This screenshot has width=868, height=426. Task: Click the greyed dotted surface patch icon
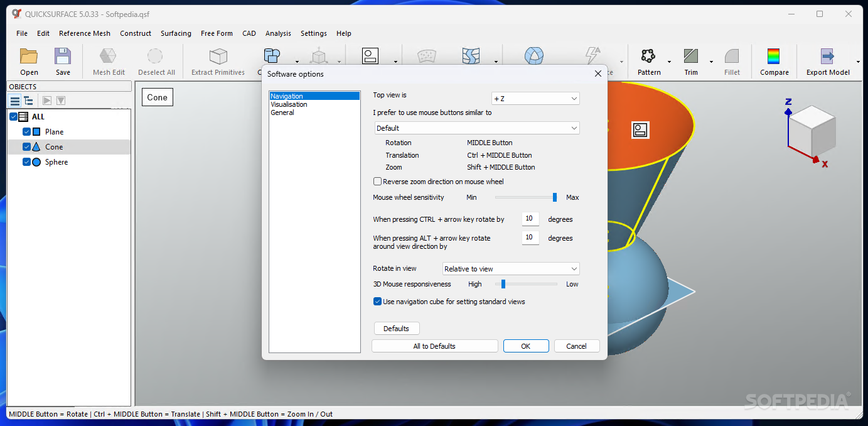pos(427,56)
